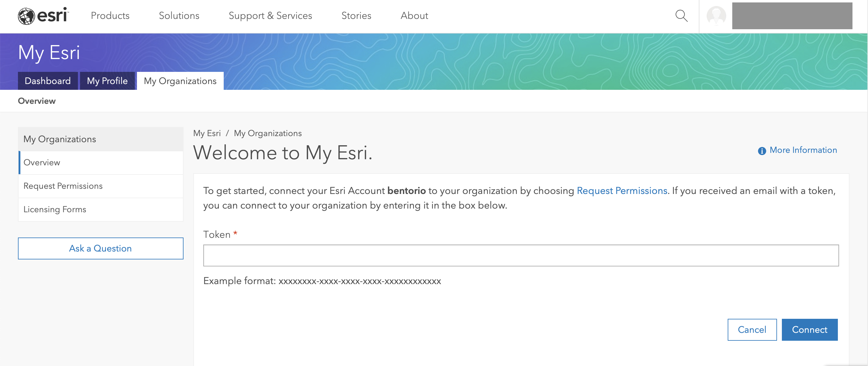This screenshot has width=868, height=366.
Task: Go to the Stories menu item
Action: [356, 16]
